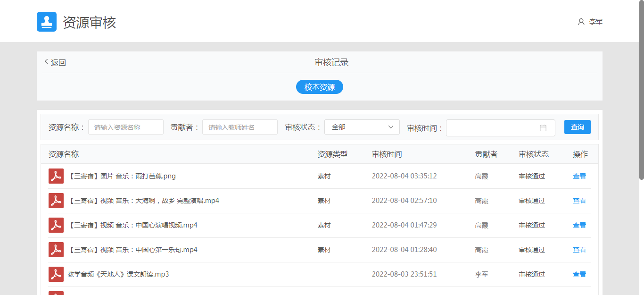644x295 pixels.
Task: Click the 资源名称 search input field
Action: click(125, 127)
